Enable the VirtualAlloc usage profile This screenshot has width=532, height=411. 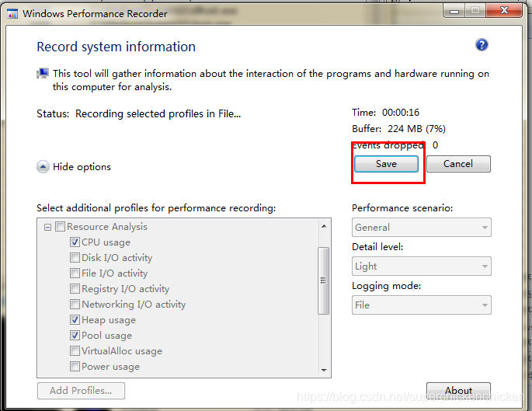(75, 351)
